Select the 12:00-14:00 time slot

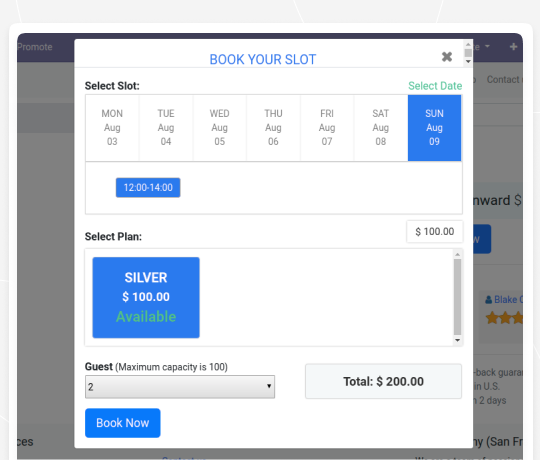[148, 188]
